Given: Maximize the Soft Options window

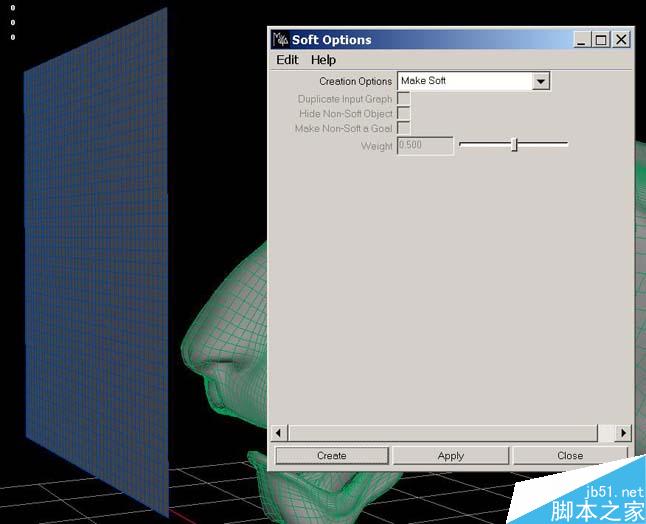Looking at the screenshot, I should (601, 40).
